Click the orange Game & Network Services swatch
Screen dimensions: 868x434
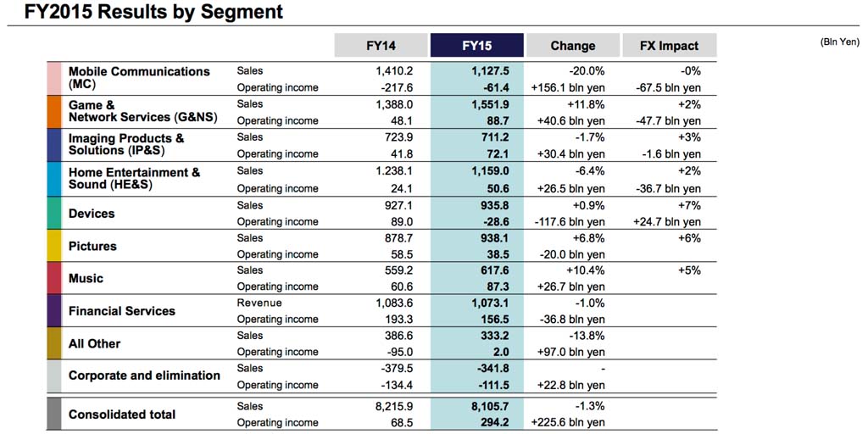53,111
